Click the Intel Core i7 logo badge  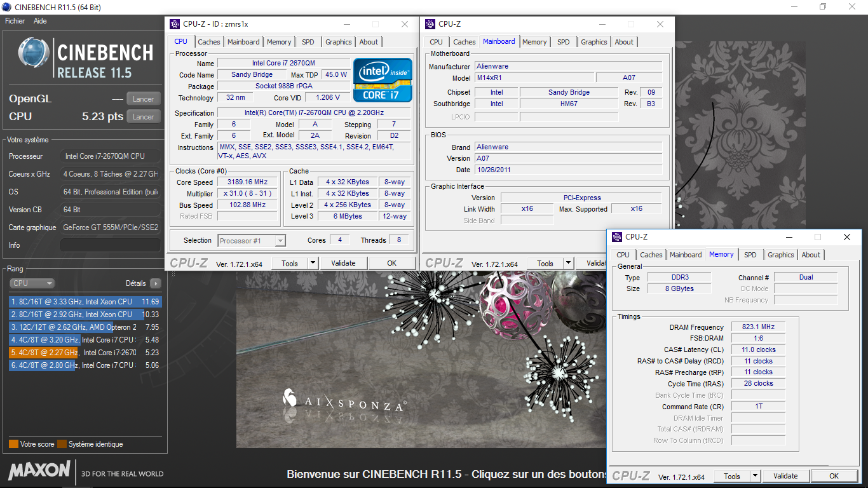click(x=383, y=80)
